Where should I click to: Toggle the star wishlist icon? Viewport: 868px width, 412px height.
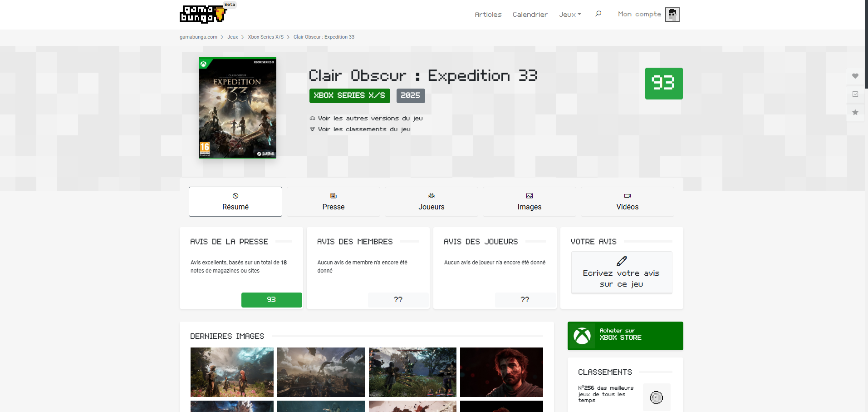[x=855, y=112]
